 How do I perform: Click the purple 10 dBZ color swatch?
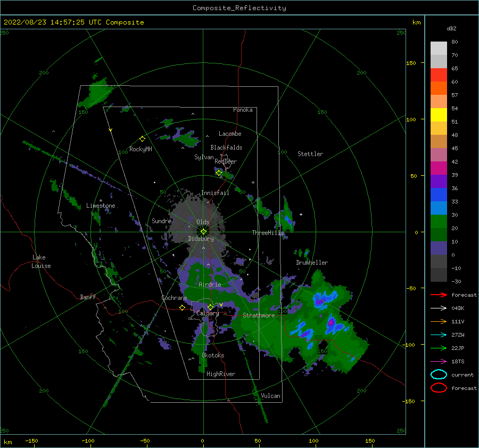(439, 248)
